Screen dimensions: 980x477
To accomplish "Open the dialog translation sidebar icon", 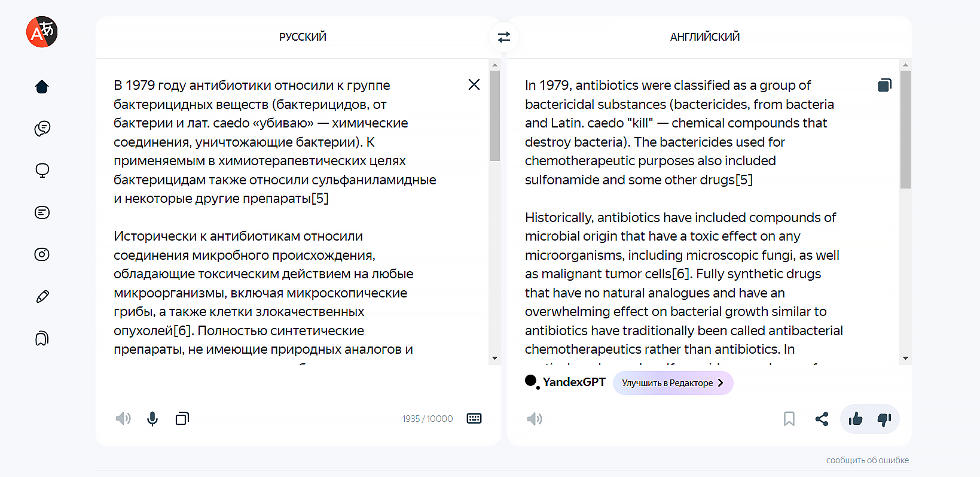I will click(42, 129).
